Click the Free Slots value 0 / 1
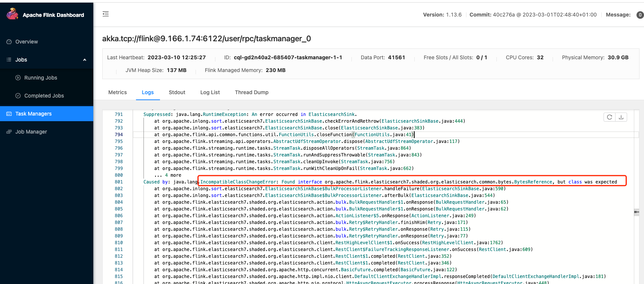644x284 pixels. (481, 57)
